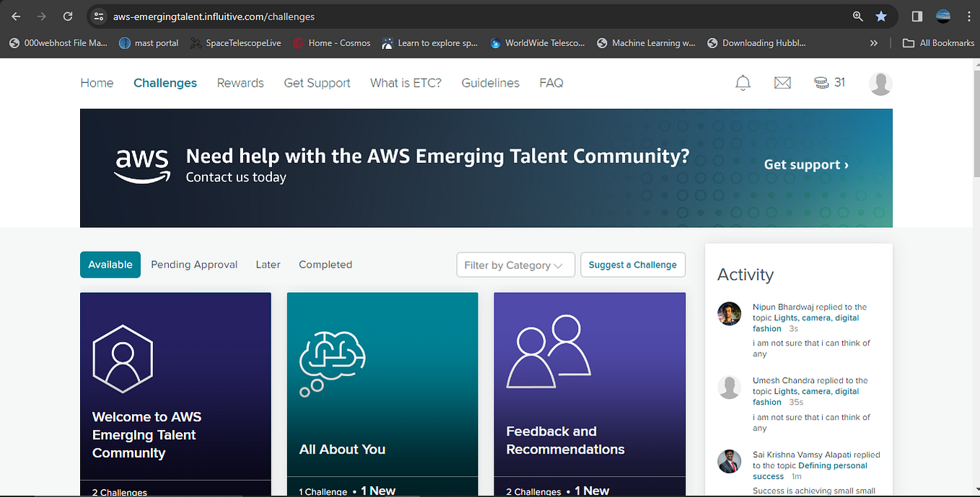Open messages envelope icon

(x=782, y=83)
